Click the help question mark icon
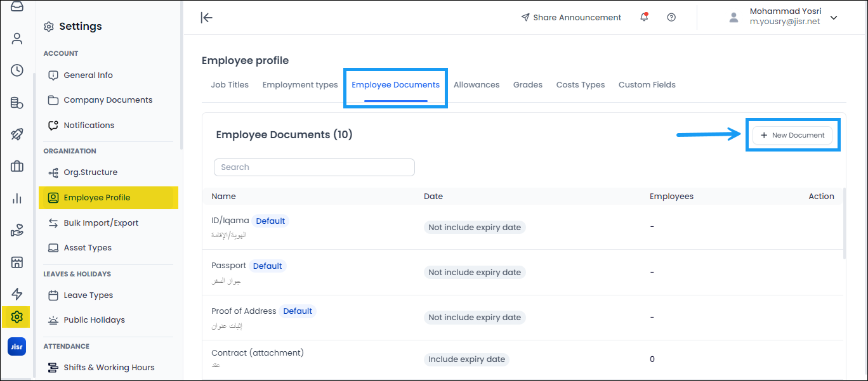 coord(671,17)
